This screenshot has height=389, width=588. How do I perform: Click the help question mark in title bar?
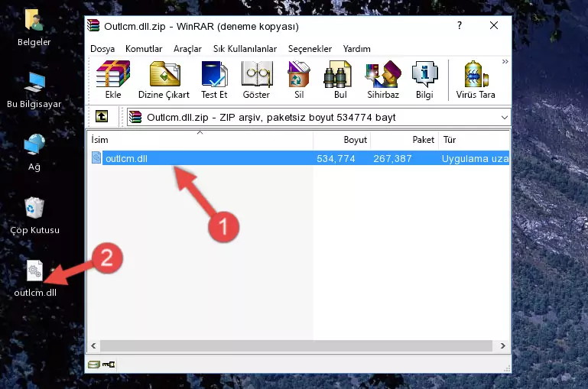(460, 25)
